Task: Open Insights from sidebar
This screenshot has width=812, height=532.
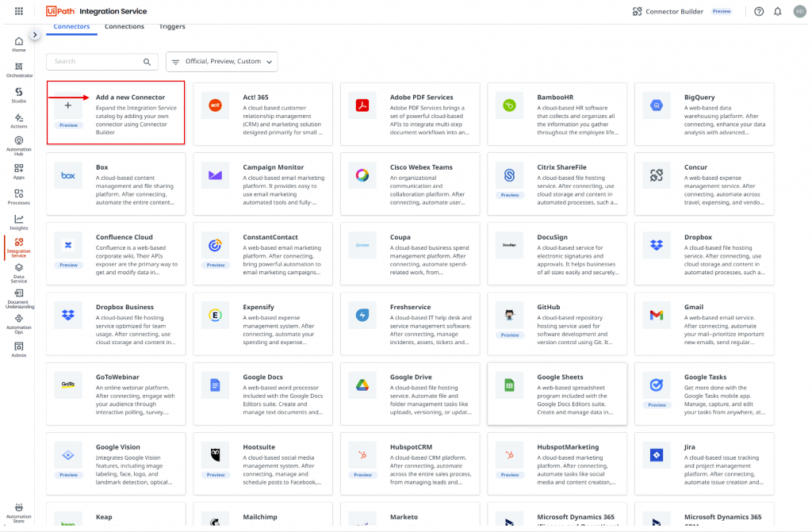Action: [19, 222]
